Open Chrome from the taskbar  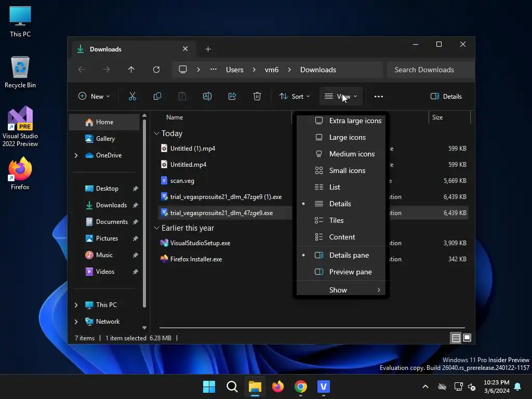pos(301,387)
